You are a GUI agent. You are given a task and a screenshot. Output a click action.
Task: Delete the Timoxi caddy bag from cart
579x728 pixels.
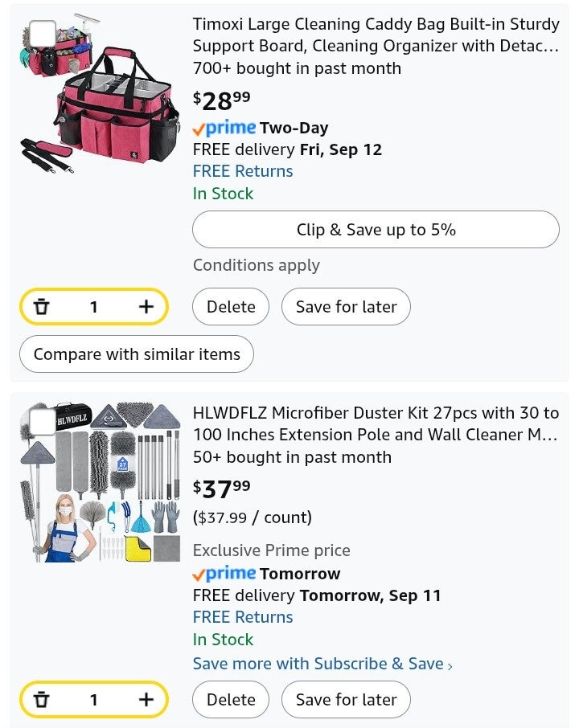click(231, 307)
